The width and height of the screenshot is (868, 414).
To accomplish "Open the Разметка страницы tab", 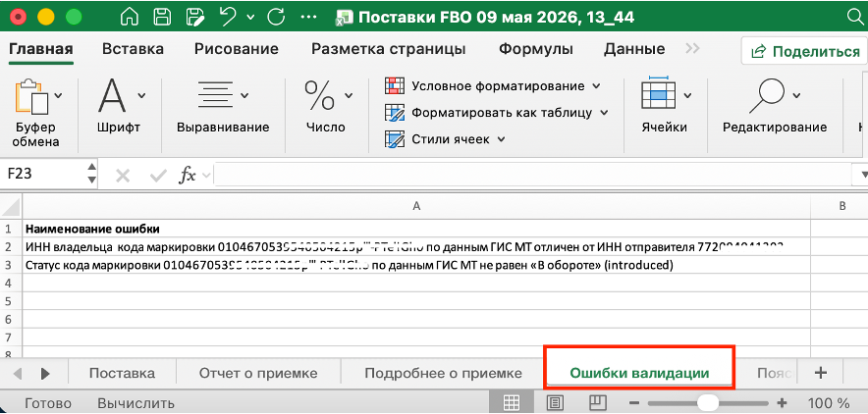I will pyautogui.click(x=389, y=49).
